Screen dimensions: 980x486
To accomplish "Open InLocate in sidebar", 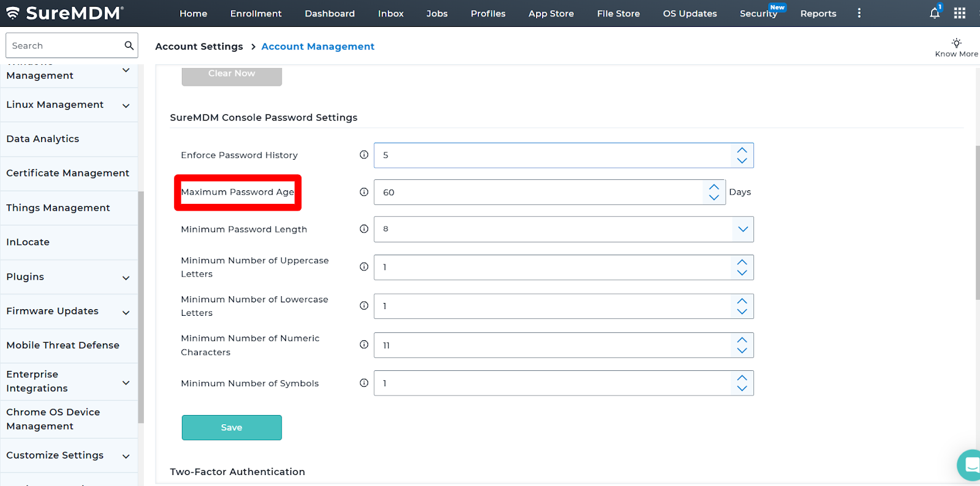I will pyautogui.click(x=69, y=242).
